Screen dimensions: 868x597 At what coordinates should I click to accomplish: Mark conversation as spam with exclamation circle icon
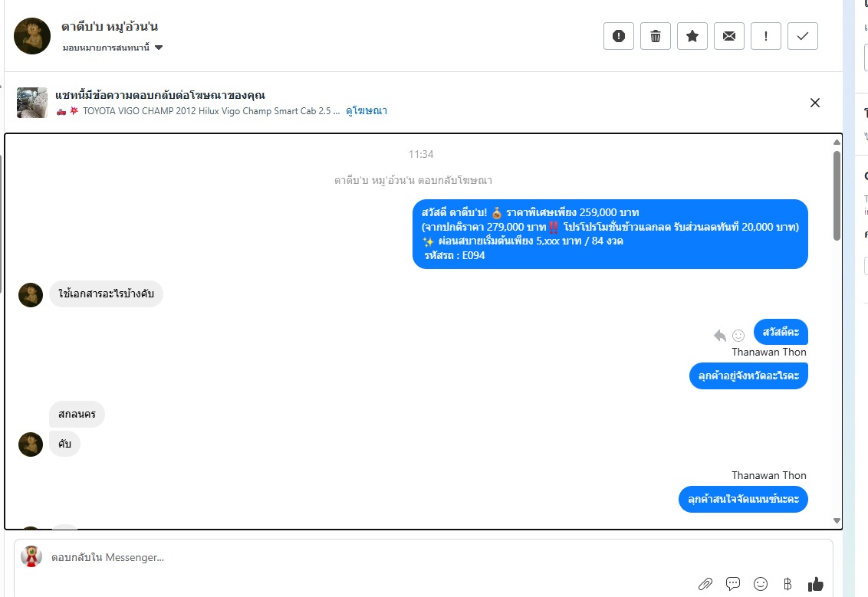618,36
